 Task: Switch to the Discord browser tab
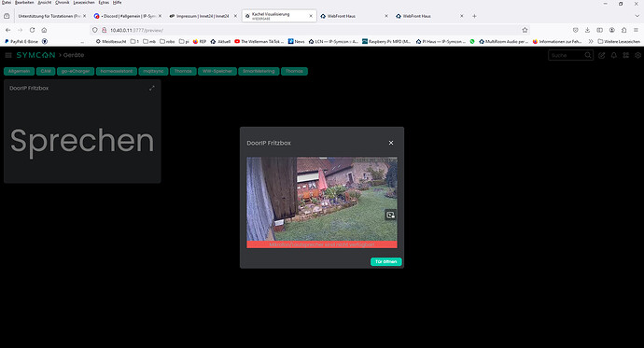tap(127, 16)
